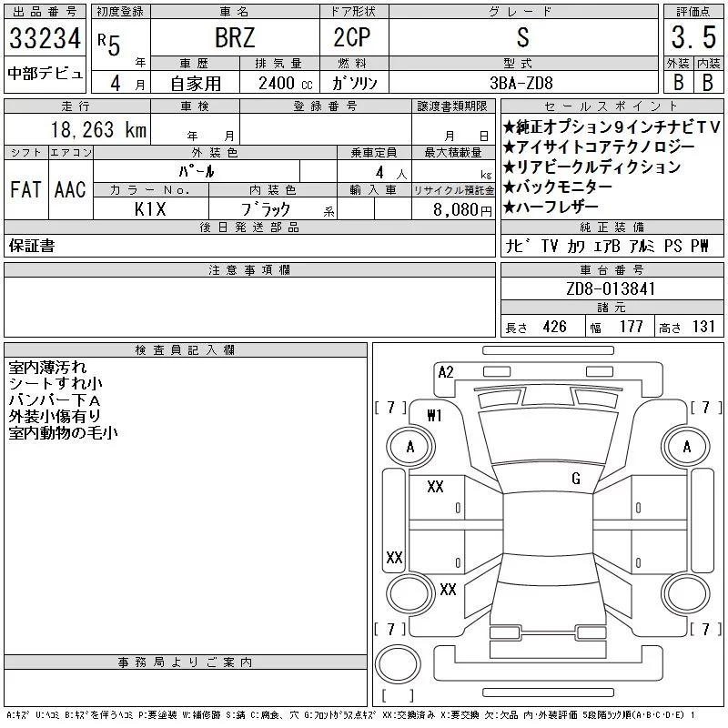Click the grade value S
728x728 pixels.
click(522, 37)
